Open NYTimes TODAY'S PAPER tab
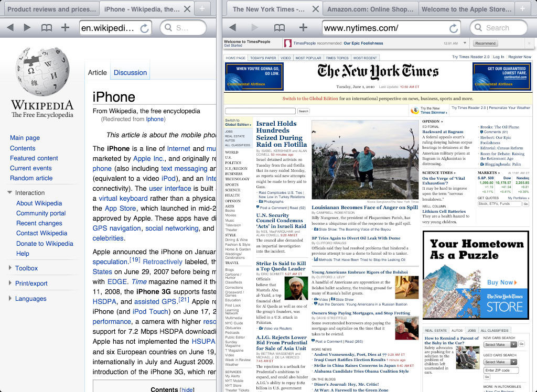 pos(263,58)
